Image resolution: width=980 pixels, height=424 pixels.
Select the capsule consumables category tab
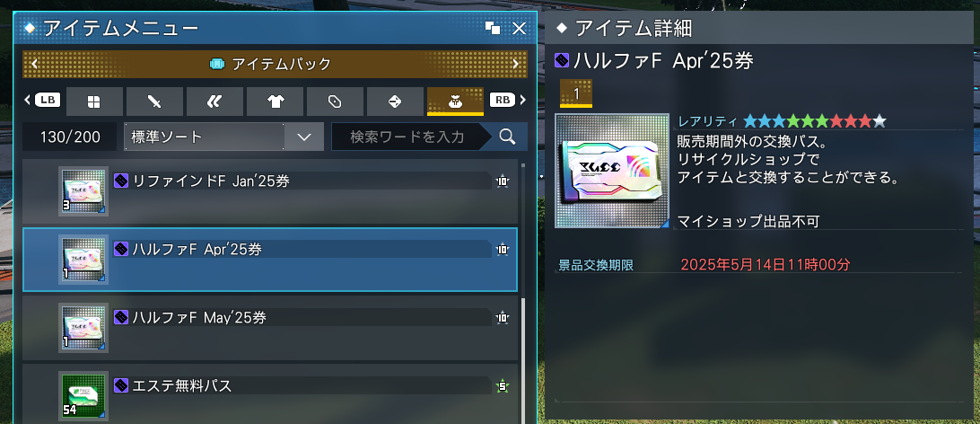point(335,102)
